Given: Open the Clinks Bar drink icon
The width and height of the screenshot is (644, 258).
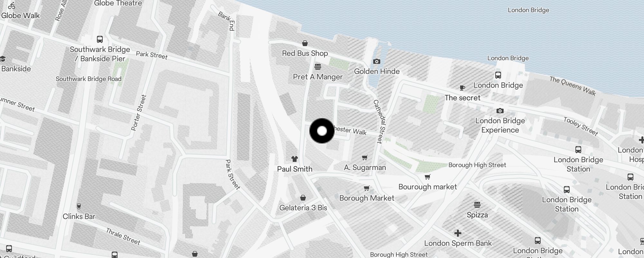Looking at the screenshot, I should pos(79,206).
